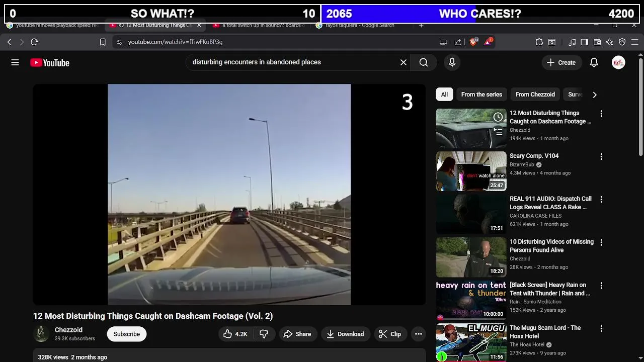Go back with the browser back arrow

coord(9,42)
